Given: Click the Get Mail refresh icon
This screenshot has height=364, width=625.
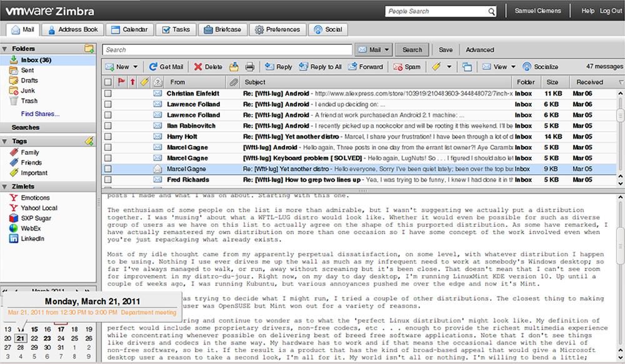Looking at the screenshot, I should (x=152, y=67).
